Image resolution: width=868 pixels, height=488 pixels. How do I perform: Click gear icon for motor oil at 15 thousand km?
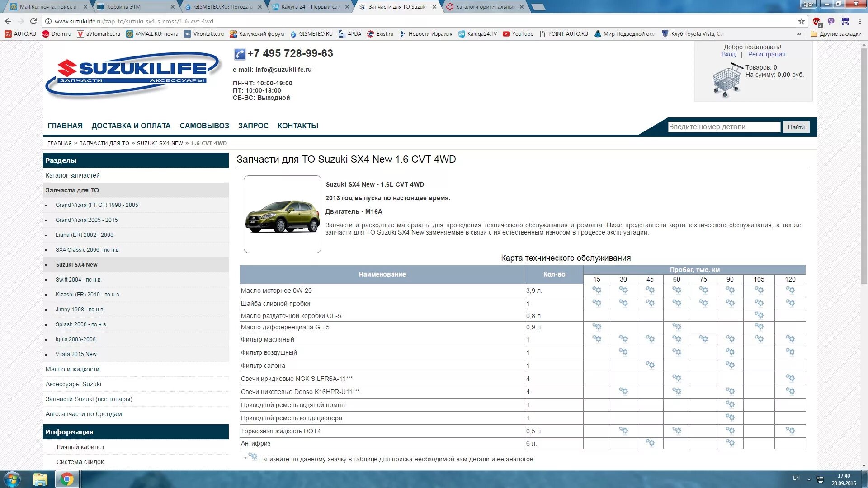[x=597, y=290]
